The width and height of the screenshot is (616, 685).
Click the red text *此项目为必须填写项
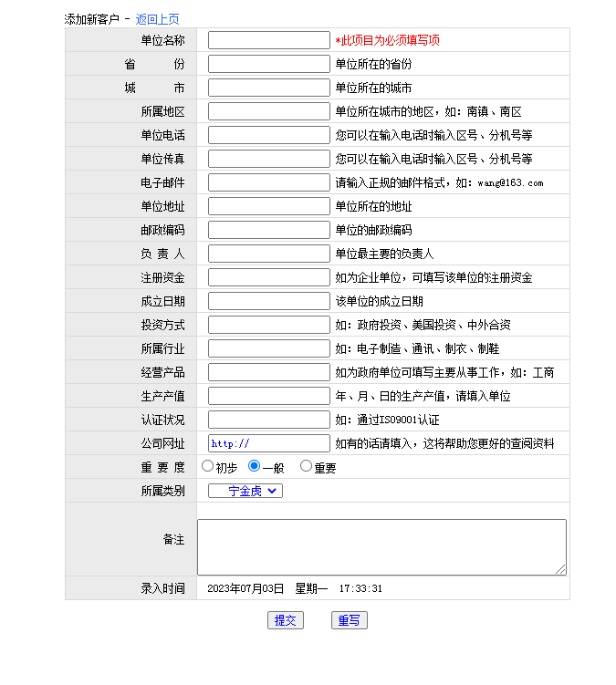point(387,41)
